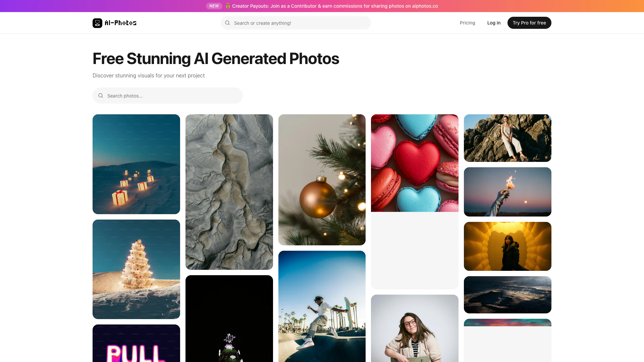
Task: Open the glowing gift boxes in snow photo
Action: (x=136, y=164)
